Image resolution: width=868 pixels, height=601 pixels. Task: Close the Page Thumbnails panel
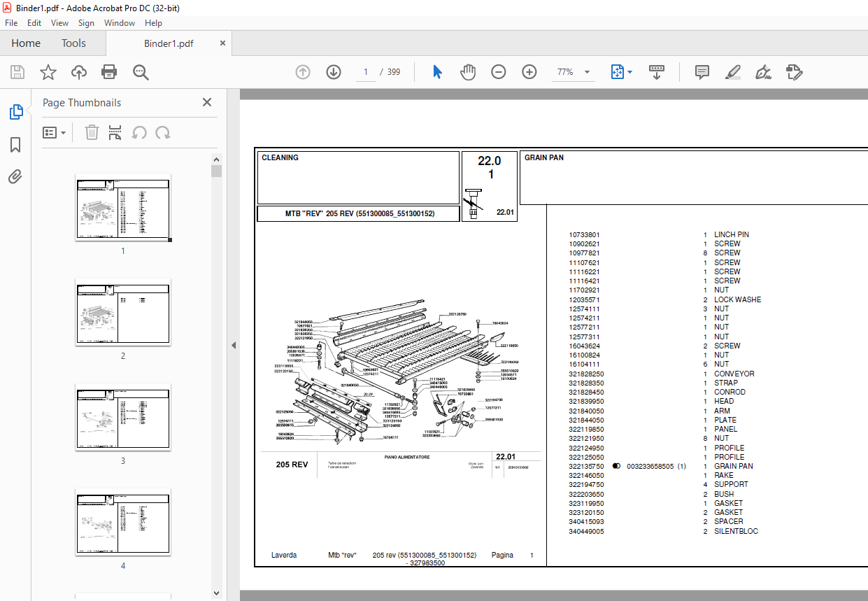click(x=207, y=102)
